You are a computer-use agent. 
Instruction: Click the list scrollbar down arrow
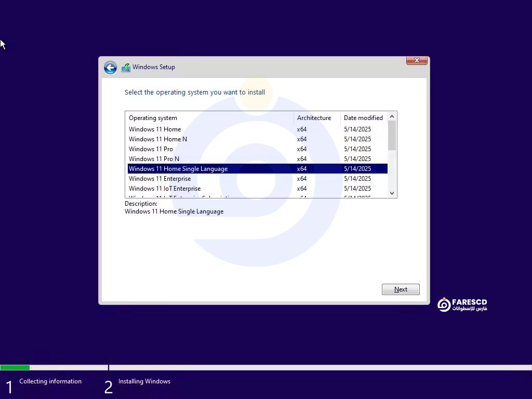tap(392, 193)
